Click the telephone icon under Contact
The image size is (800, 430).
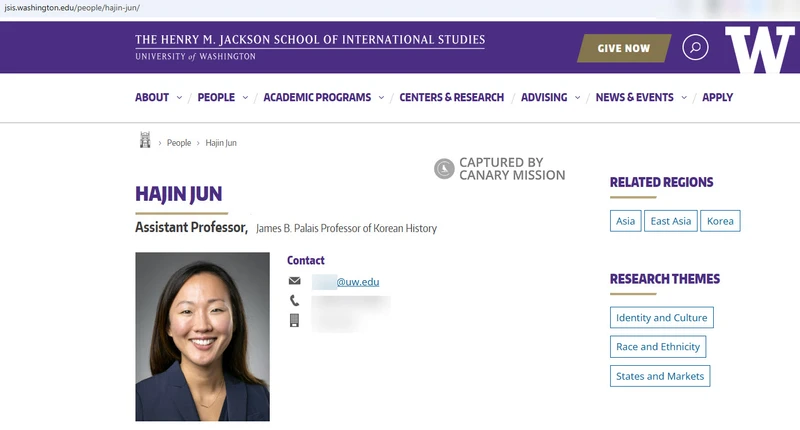(294, 301)
